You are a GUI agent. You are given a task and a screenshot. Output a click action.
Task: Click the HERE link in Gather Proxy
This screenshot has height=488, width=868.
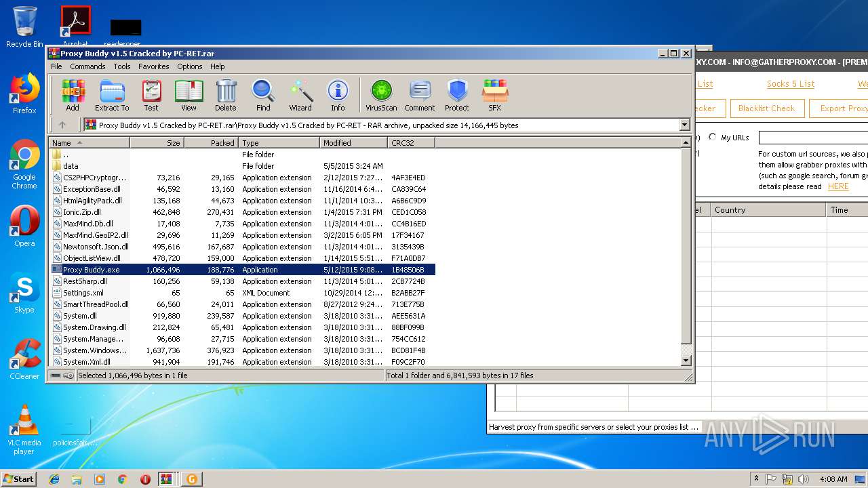coord(838,186)
